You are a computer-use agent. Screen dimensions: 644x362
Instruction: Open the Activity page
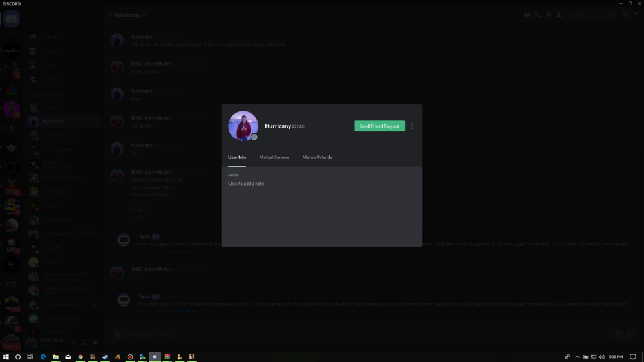coord(63,37)
